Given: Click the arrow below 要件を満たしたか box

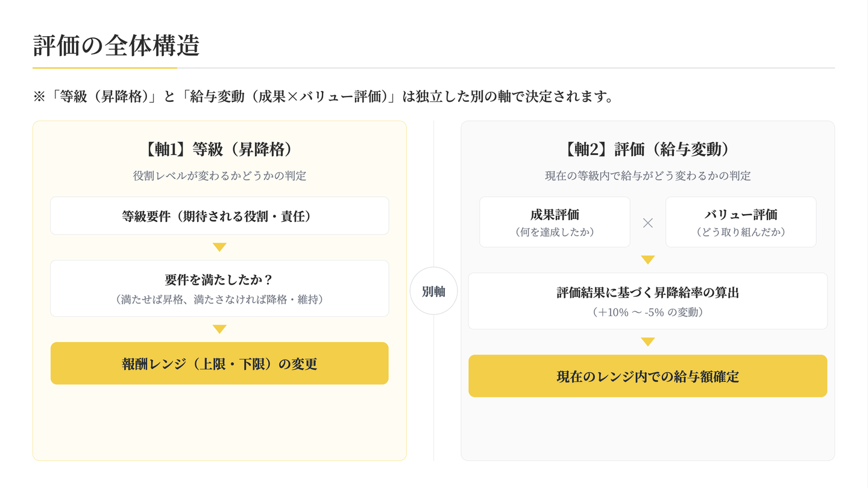Looking at the screenshot, I should coord(219,329).
